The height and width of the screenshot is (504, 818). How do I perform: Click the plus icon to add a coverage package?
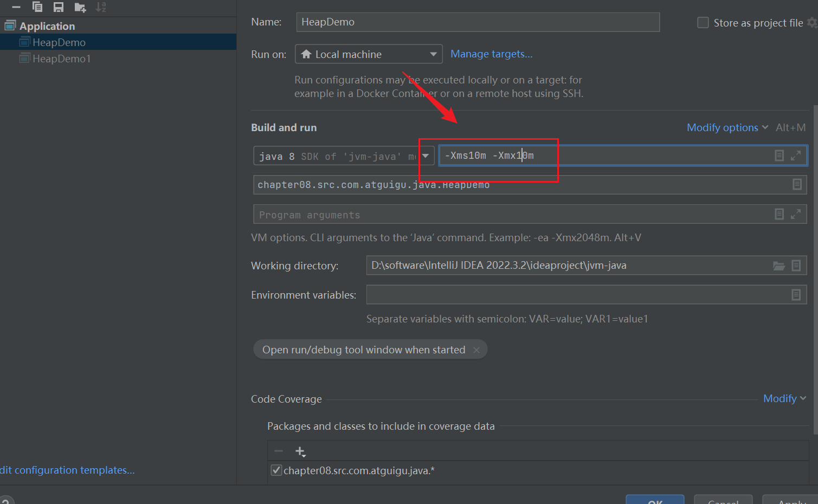click(300, 451)
